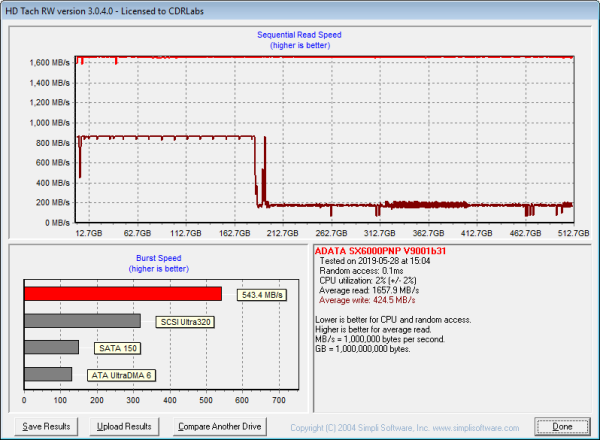Click the 800 MB/s axis label
Screen dimensions: 600x440
pyautogui.click(x=53, y=143)
